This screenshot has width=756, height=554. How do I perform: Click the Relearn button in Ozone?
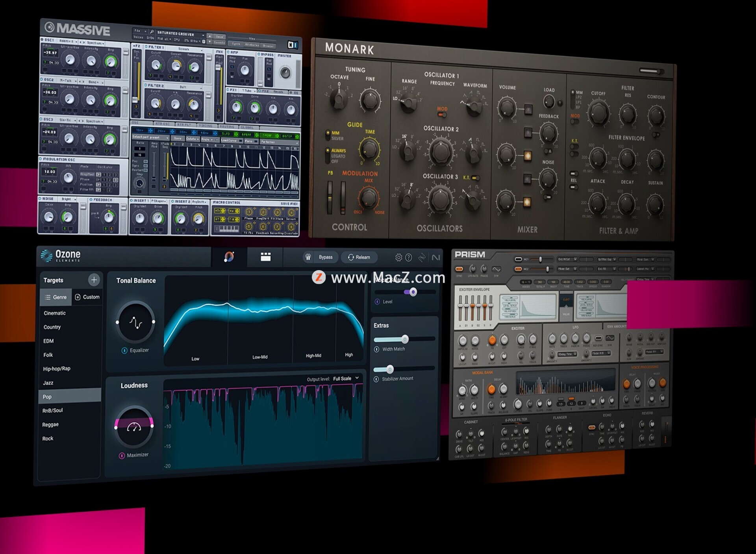point(359,258)
